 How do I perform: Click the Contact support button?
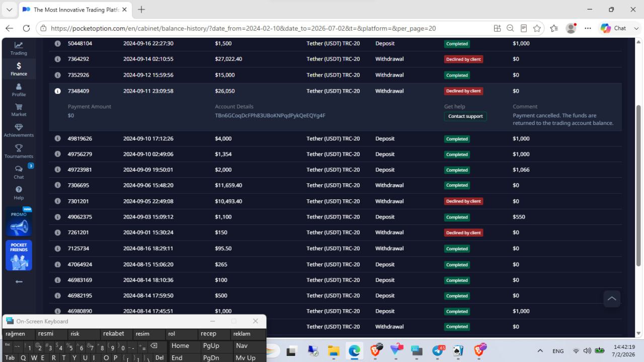pos(465,116)
